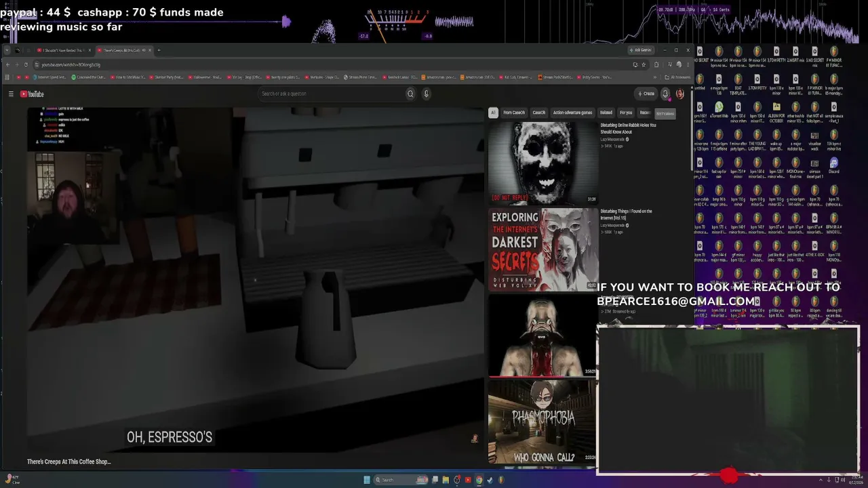Open Chrome's tab search dropdown
868x488 pixels.
pos(7,50)
